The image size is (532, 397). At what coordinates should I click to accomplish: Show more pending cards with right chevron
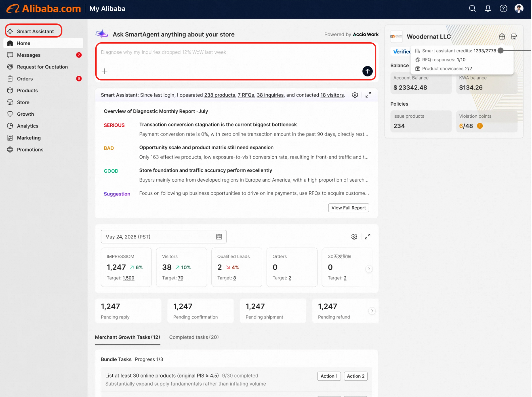point(372,311)
